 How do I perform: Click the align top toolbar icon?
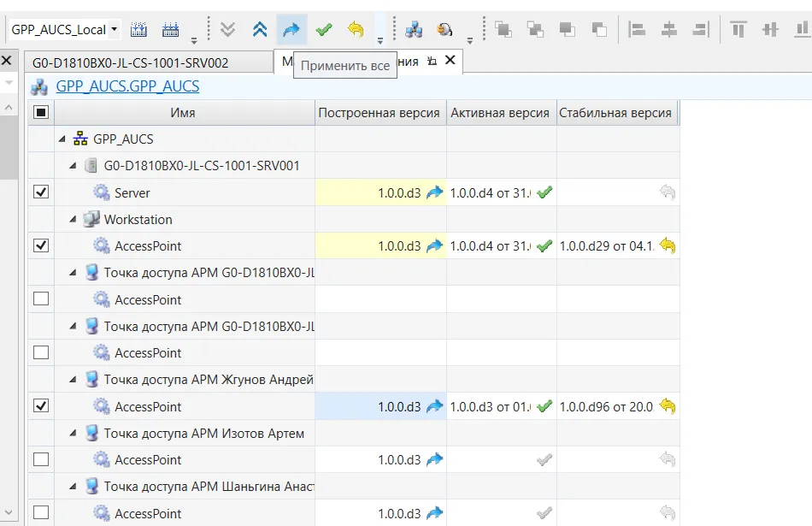coord(738,30)
